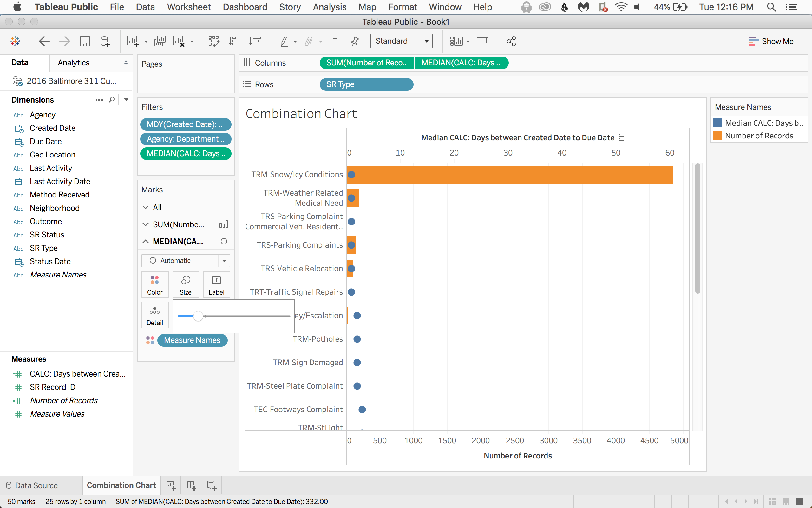The height and width of the screenshot is (508, 812).
Task: Click the orange Number of Records legend swatch
Action: 717,136
